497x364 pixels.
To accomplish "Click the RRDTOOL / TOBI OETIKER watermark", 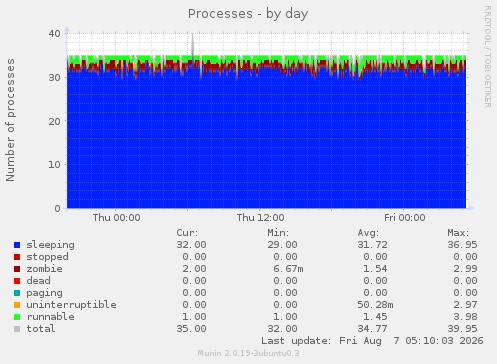I will tap(487, 57).
